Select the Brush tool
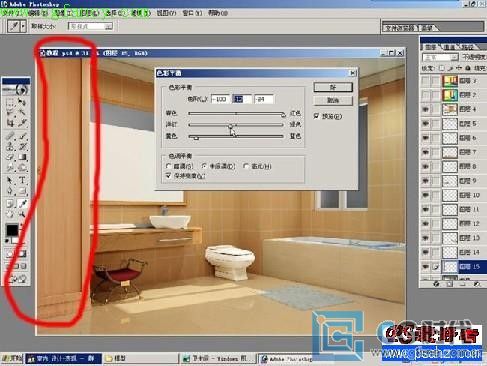This screenshot has width=487, height=366. (x=22, y=136)
